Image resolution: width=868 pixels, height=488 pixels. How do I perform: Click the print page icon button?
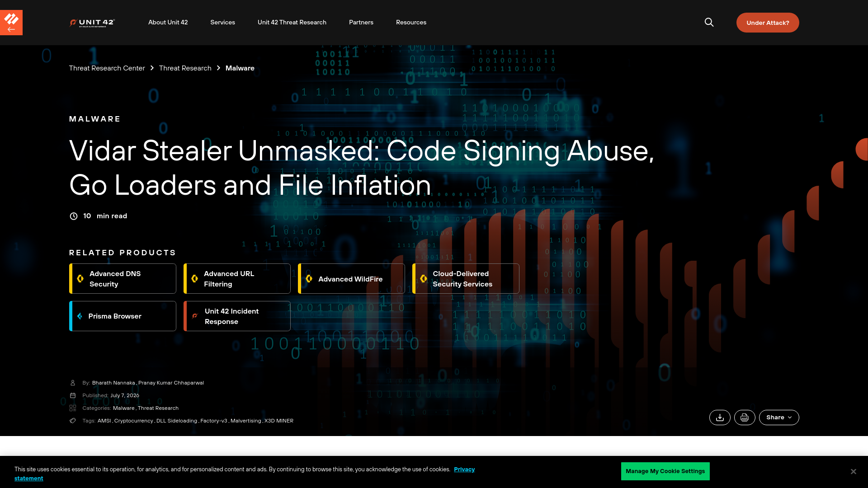pyautogui.click(x=745, y=418)
